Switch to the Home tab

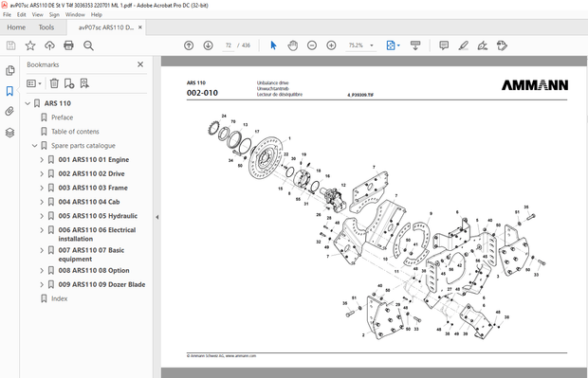tap(16, 27)
